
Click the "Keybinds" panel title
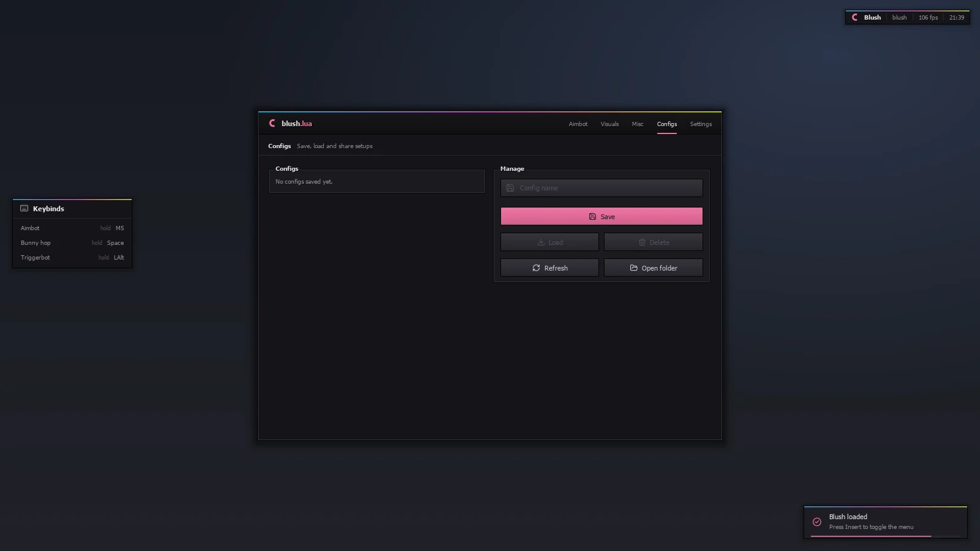pyautogui.click(x=48, y=209)
